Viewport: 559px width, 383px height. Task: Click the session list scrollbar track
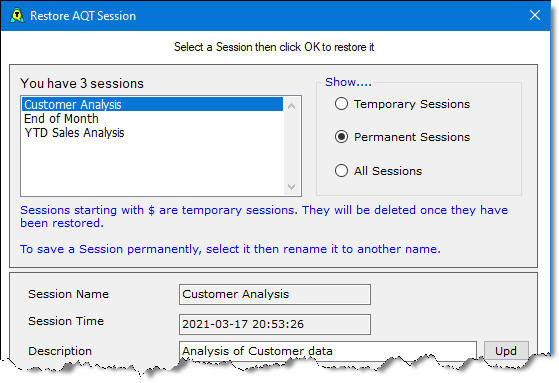tap(292, 147)
